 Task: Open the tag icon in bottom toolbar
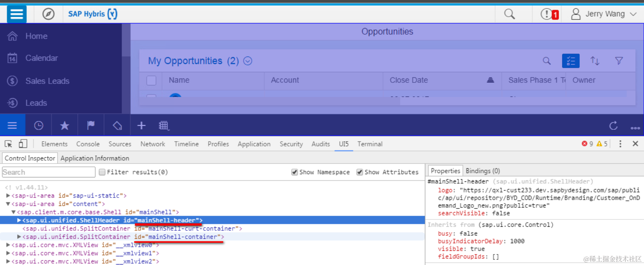(x=117, y=126)
